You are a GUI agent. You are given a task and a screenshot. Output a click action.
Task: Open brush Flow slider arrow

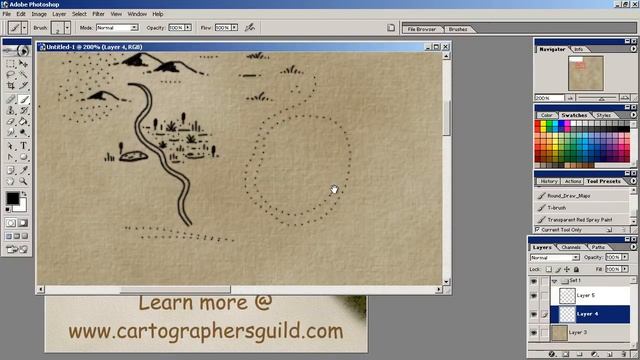[234, 28]
